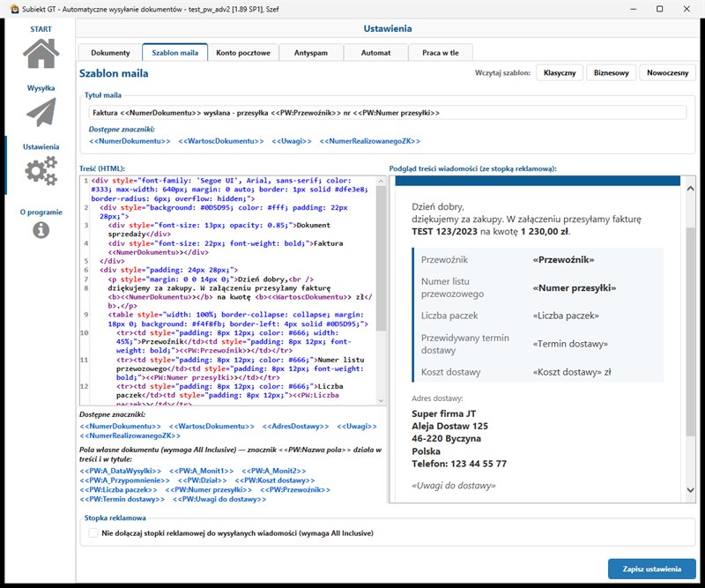The width and height of the screenshot is (705, 588).
Task: Insert the <<PW:Termin dostawy>> custom field tag
Action: [x=122, y=499]
